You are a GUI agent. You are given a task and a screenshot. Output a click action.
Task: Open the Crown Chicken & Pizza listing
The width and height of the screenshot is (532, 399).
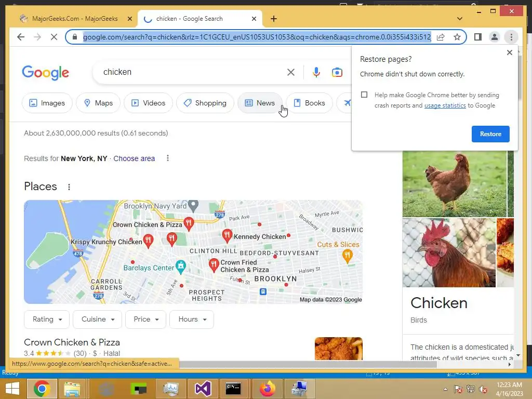pos(72,342)
